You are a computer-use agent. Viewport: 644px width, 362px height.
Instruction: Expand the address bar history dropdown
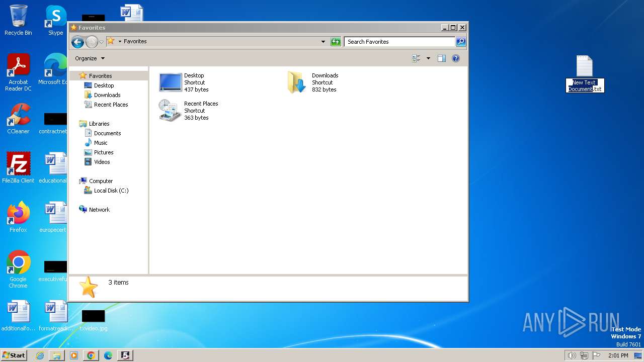coord(323,42)
